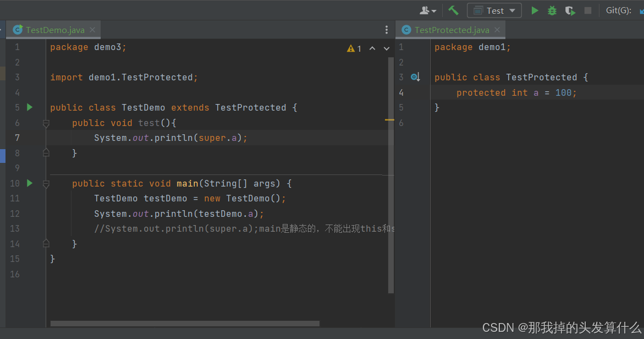This screenshot has height=339, width=644.
Task: Click 'import demo1.TestProtected;' line
Action: pyautogui.click(x=124, y=77)
